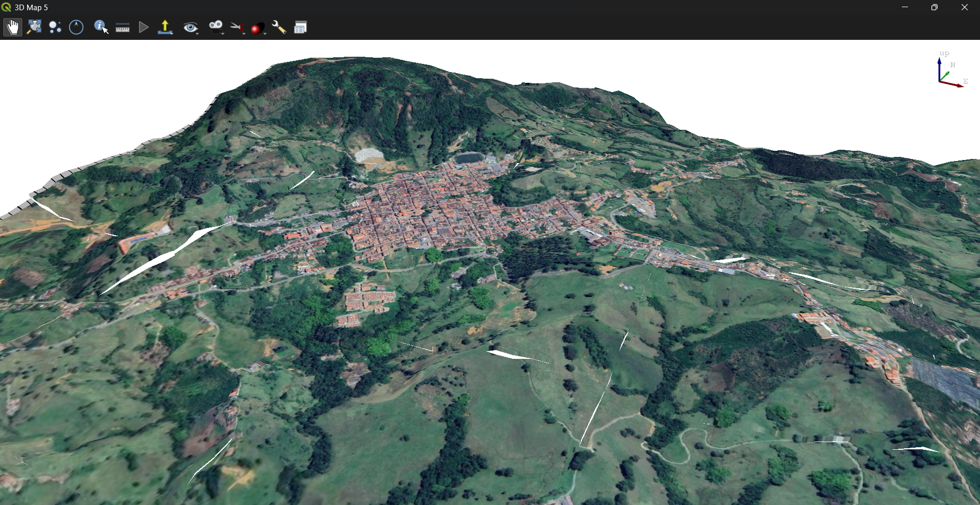Screen dimensions: 980x505
Task: Open the eye-icon view theme menu
Action: tap(191, 28)
